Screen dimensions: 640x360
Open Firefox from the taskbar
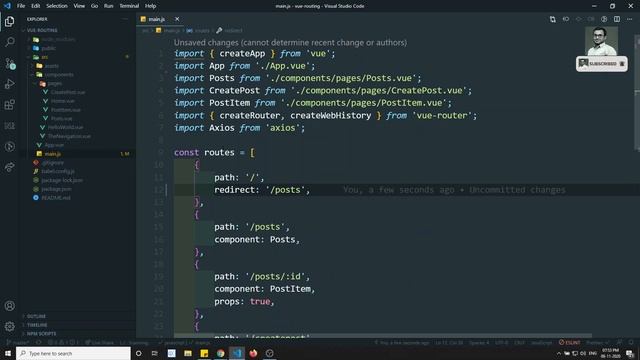[x=253, y=353]
